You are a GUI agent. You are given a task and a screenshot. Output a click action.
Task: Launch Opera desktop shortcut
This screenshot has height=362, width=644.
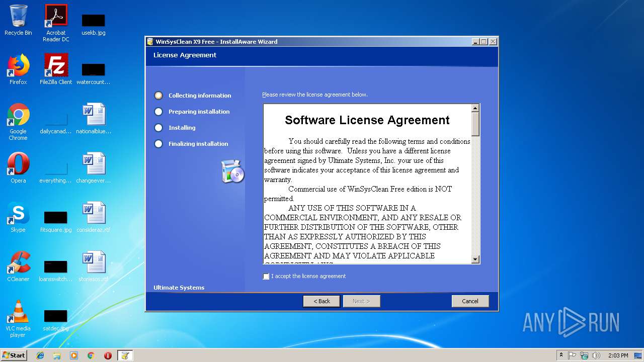point(18,168)
